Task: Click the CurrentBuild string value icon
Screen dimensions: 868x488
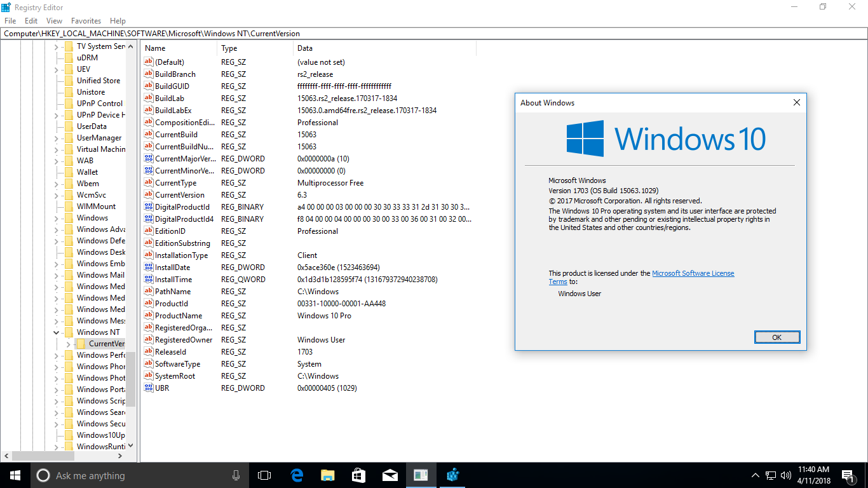Action: [149, 135]
